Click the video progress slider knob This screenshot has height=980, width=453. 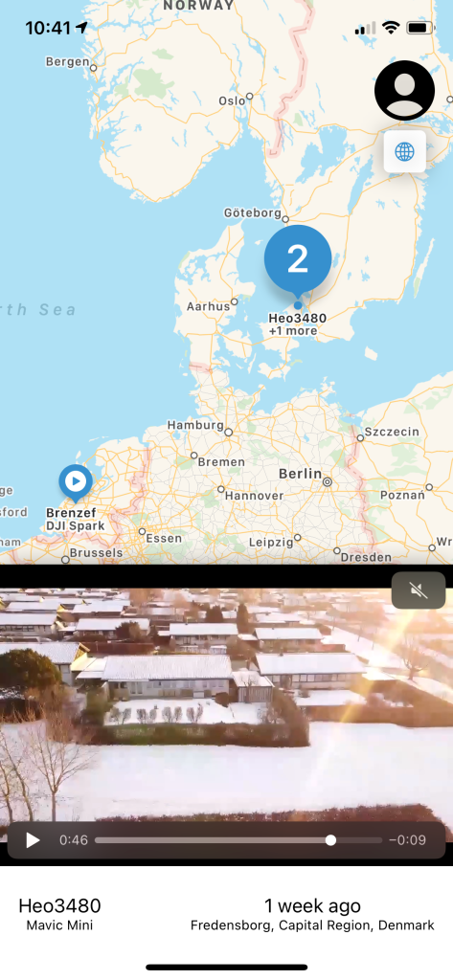point(331,840)
